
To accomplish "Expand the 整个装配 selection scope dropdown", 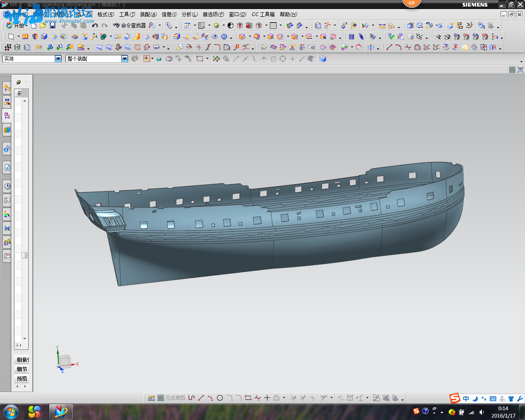I will [125, 59].
